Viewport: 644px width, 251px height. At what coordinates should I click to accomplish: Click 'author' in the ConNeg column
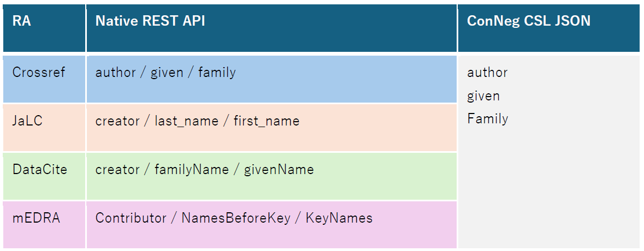pyautogui.click(x=487, y=73)
